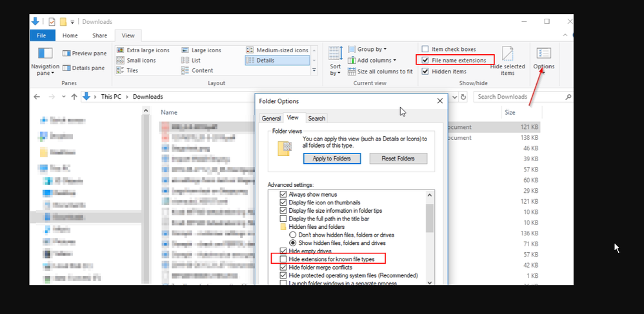The height and width of the screenshot is (314, 644).
Task: Open the recent locations dropdown
Action: click(64, 97)
